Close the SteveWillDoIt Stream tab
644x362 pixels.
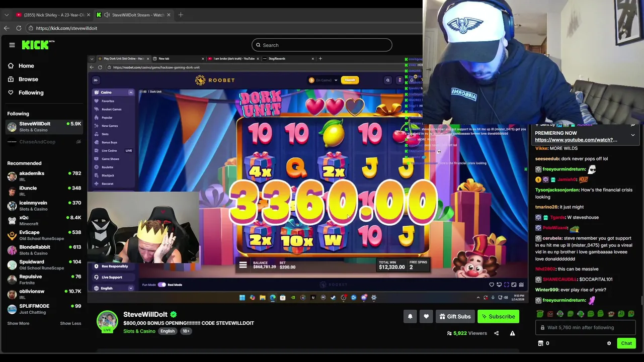[168, 15]
